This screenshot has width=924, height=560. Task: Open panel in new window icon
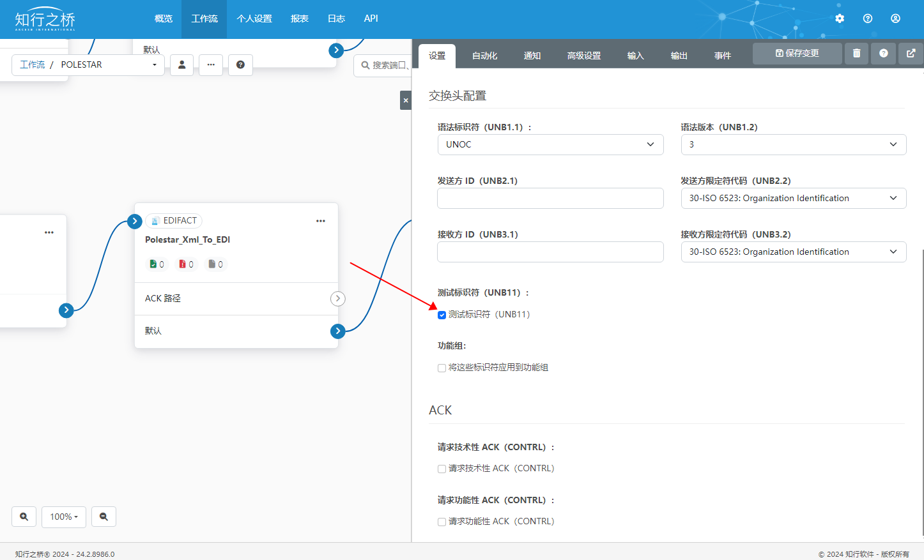911,54
